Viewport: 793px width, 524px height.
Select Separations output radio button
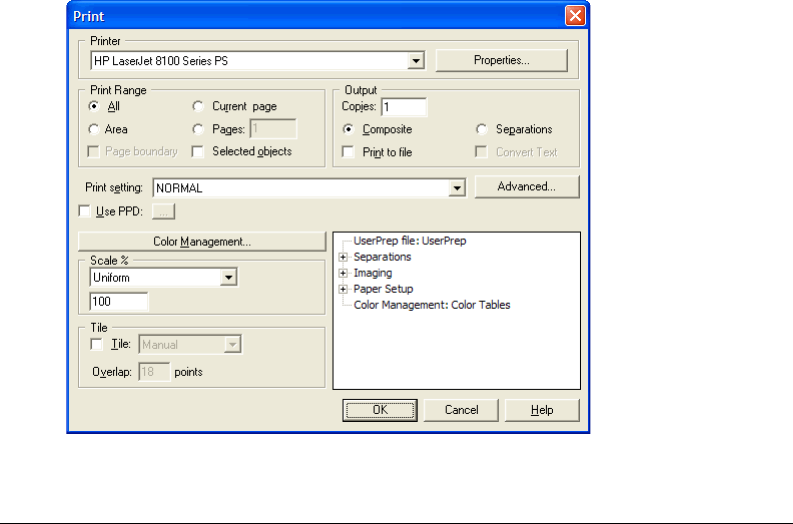(x=481, y=129)
